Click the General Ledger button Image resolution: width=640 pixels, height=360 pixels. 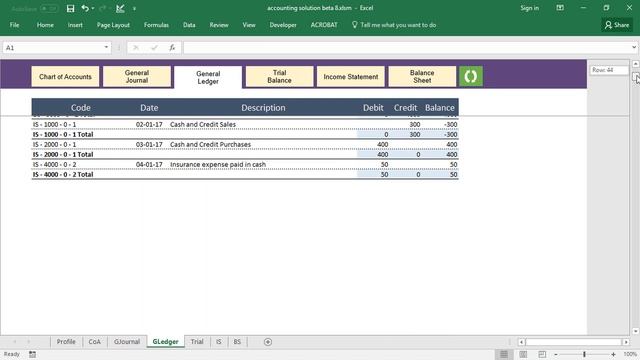208,78
